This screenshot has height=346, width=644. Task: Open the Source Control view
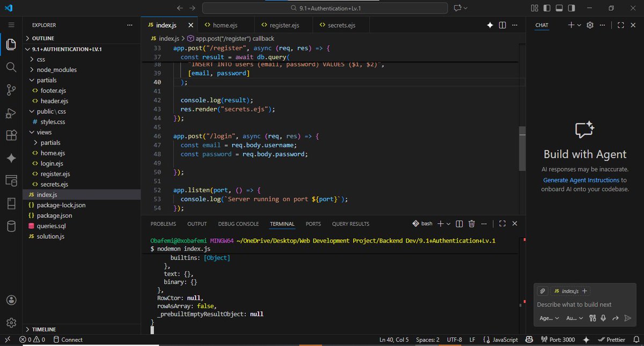coord(11,90)
